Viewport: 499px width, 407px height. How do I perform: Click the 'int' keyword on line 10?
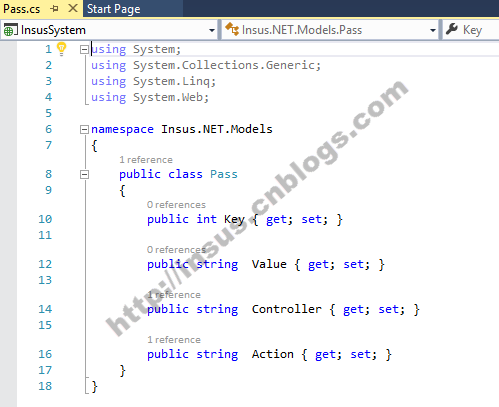(206, 219)
